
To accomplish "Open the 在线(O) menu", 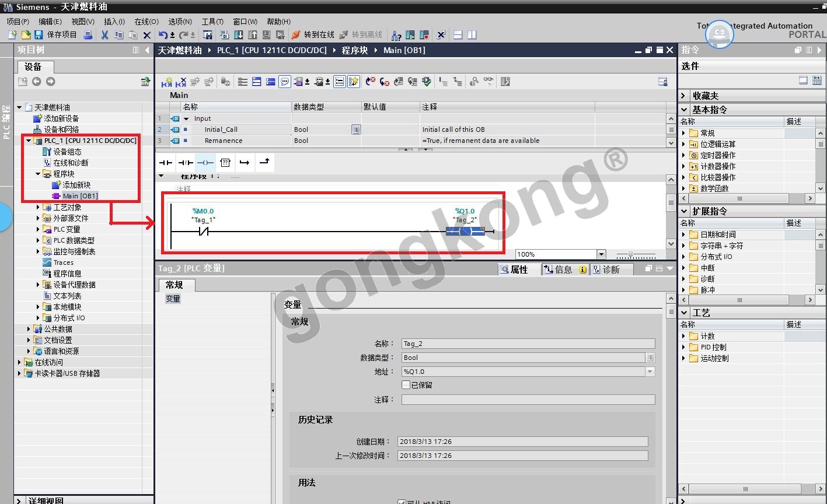I will coord(146,22).
